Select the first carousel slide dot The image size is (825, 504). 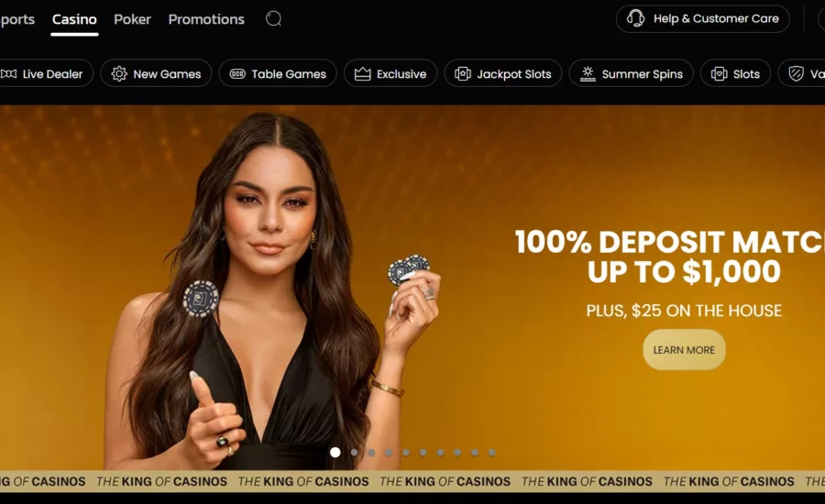tap(335, 453)
